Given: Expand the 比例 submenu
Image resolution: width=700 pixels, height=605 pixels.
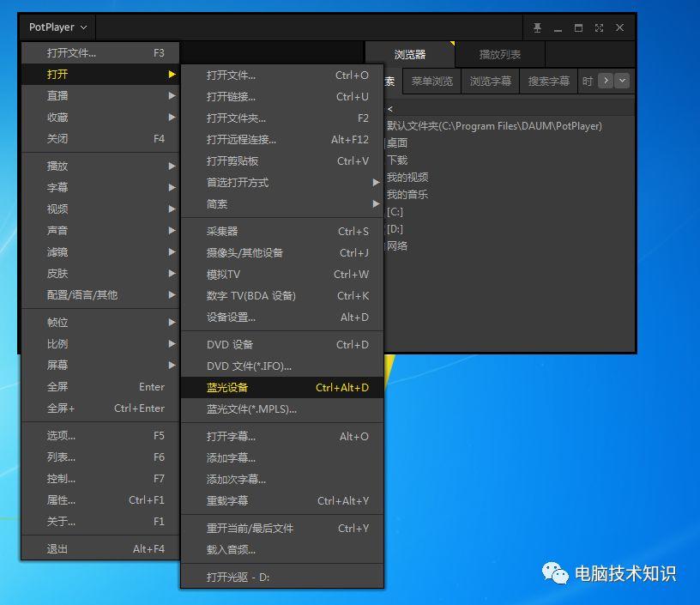Looking at the screenshot, I should 100,344.
